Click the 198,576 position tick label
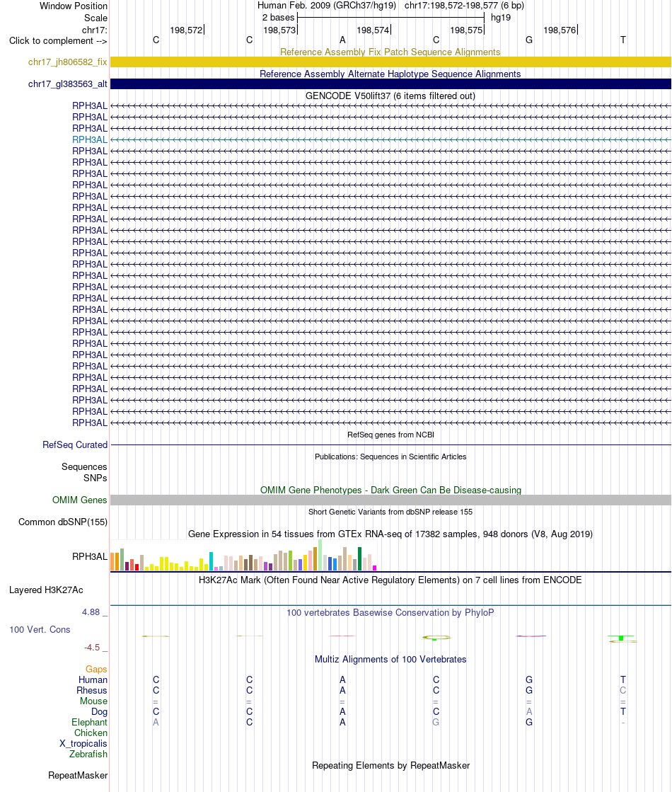672x792 pixels. click(560, 30)
